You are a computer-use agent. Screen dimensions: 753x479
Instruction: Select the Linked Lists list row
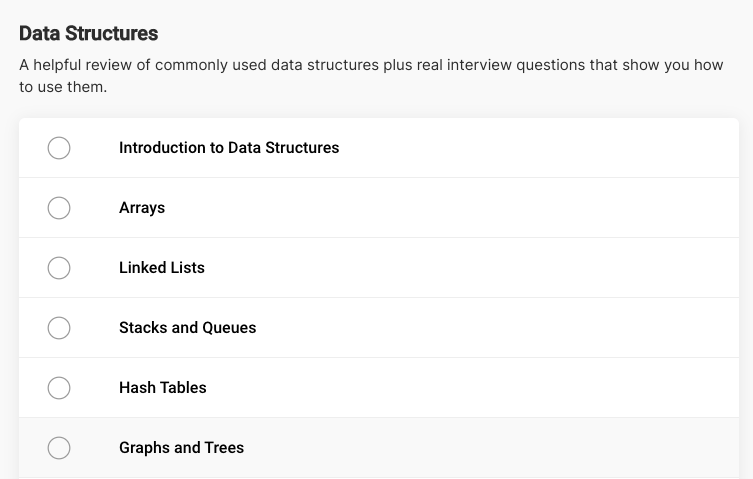pyautogui.click(x=379, y=268)
